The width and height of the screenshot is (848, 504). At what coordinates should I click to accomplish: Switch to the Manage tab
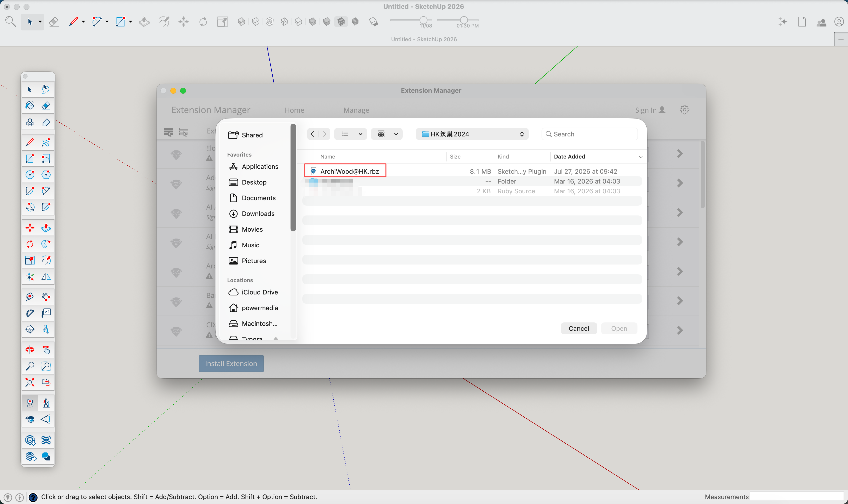[x=356, y=110]
